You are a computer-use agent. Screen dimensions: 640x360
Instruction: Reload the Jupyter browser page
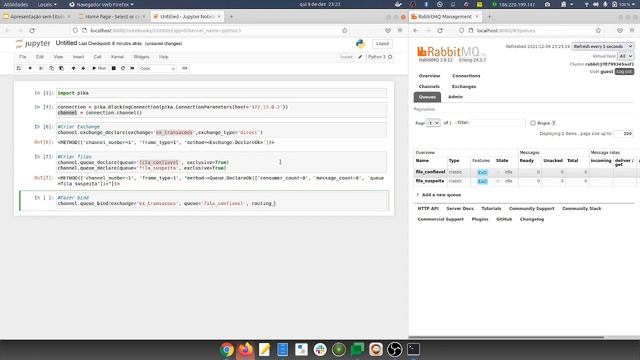point(32,31)
